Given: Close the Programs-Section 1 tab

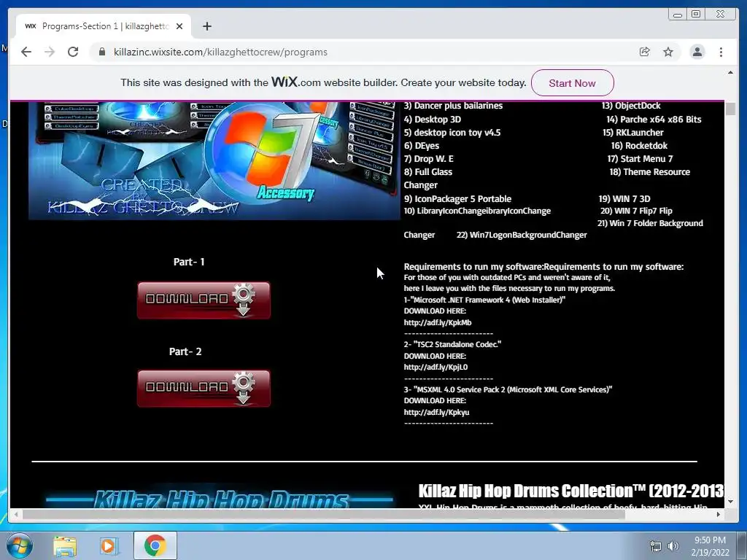Looking at the screenshot, I should [179, 26].
